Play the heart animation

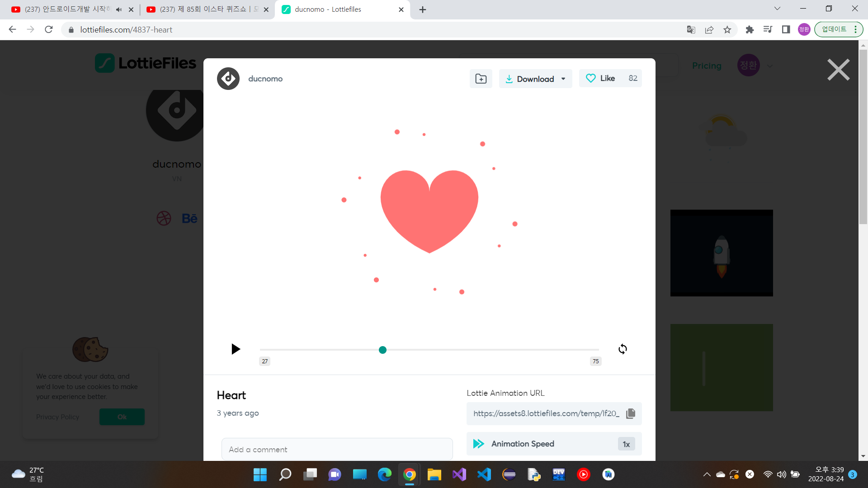[x=236, y=349]
